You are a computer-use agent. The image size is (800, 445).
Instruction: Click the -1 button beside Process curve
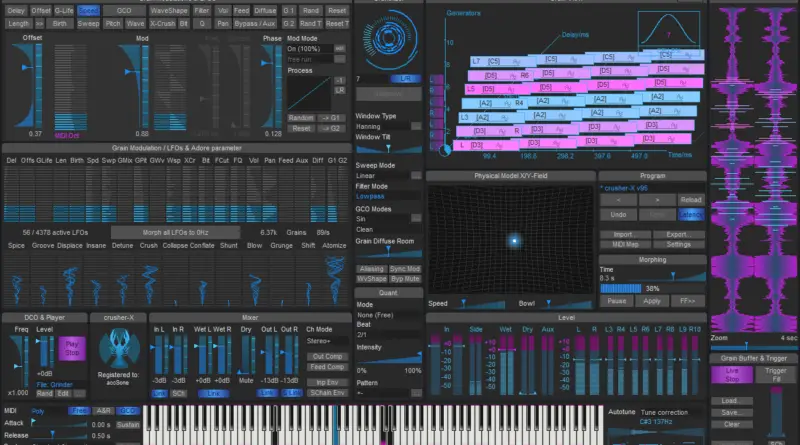pyautogui.click(x=340, y=80)
